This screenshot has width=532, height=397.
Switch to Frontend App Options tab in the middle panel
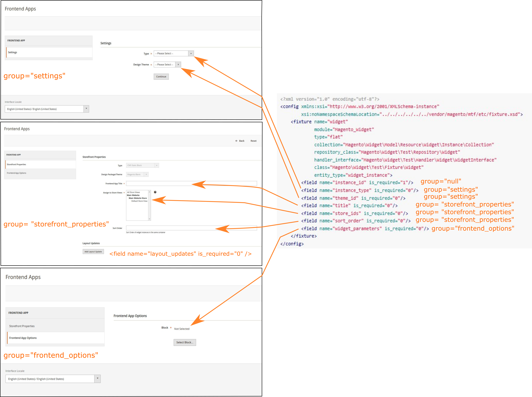(x=40, y=173)
